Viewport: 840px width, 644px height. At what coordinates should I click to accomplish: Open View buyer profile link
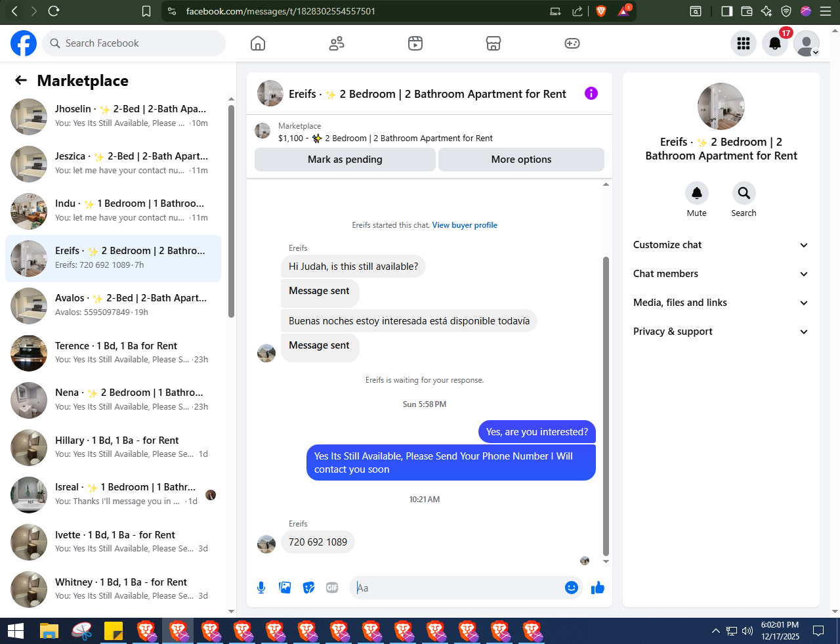pos(465,225)
